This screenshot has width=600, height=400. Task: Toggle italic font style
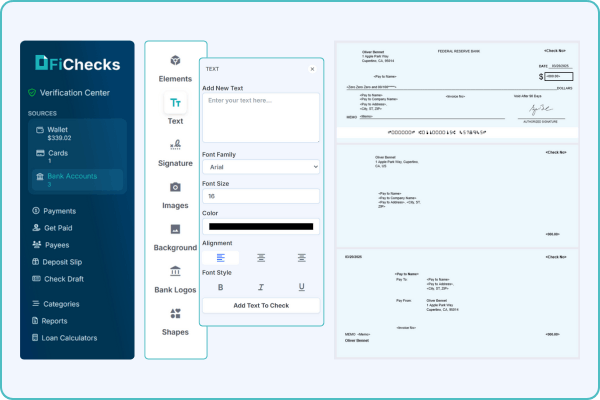click(261, 287)
